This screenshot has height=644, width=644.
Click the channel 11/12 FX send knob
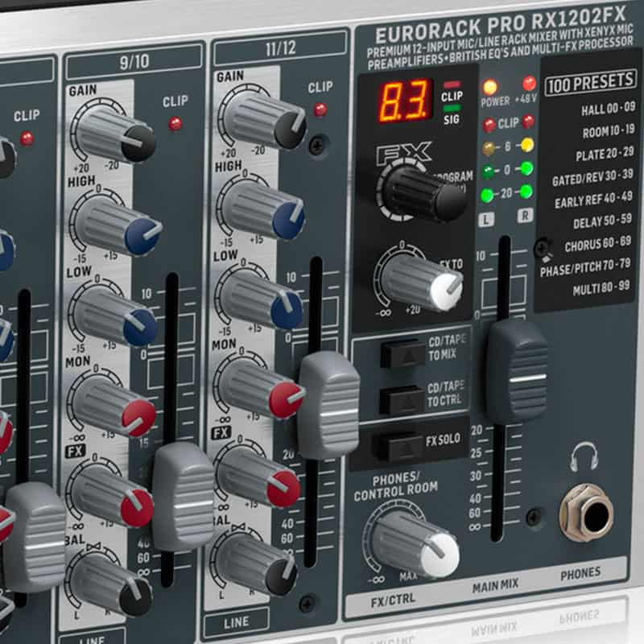point(258,479)
